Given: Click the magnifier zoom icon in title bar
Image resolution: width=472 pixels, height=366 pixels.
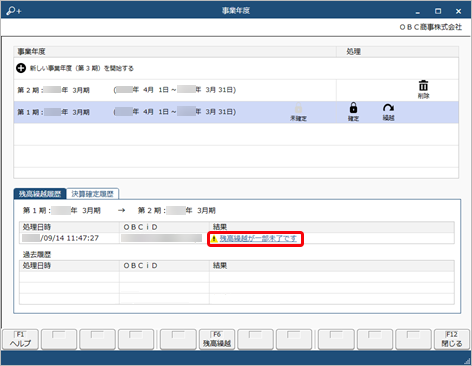Looking at the screenshot, I should click(13, 11).
